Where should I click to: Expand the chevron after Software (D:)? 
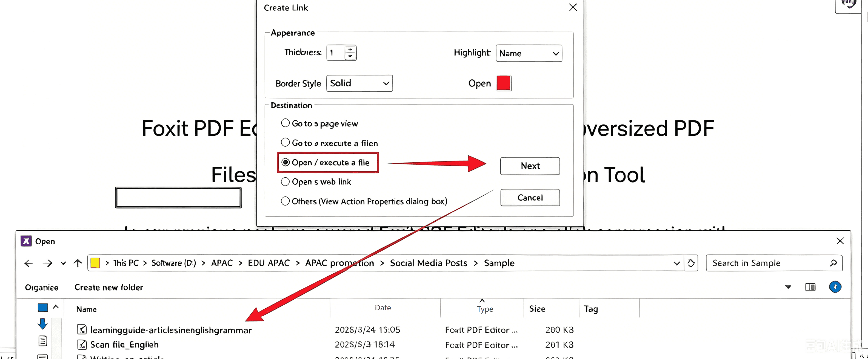point(203,263)
